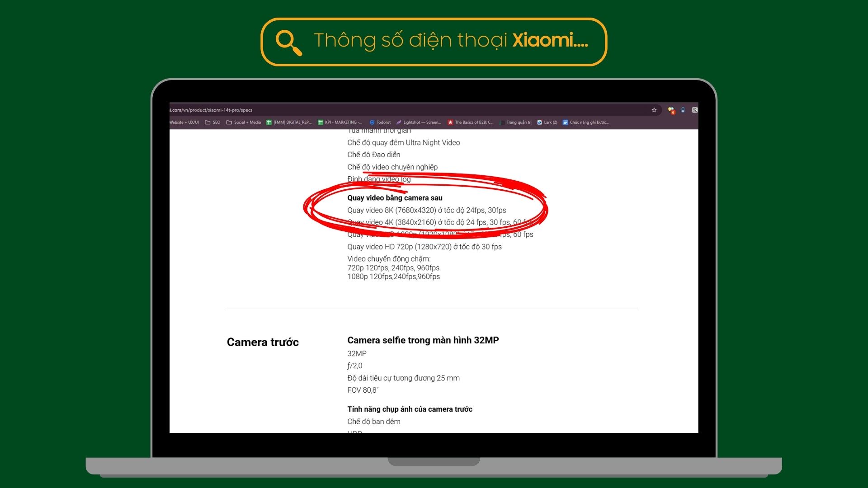Open the KPI - MARKETING bookmark
868x488 pixels.
point(340,122)
